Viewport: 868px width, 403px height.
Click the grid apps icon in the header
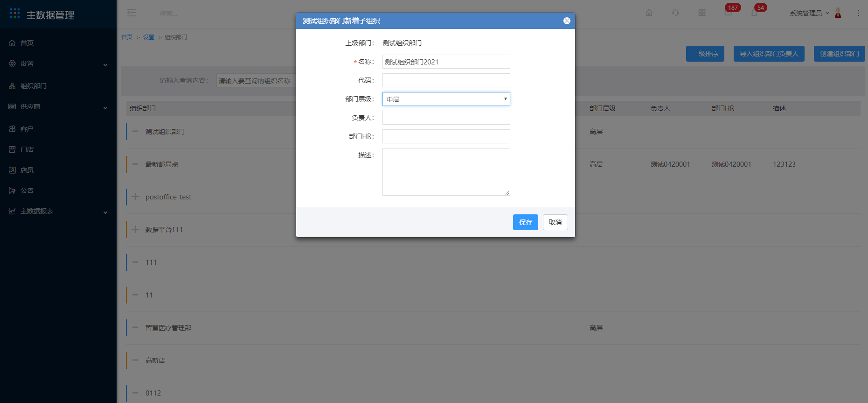[702, 13]
